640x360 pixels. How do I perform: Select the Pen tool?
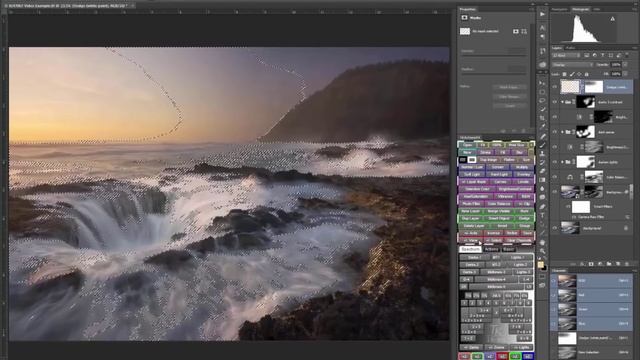[x=542, y=207]
